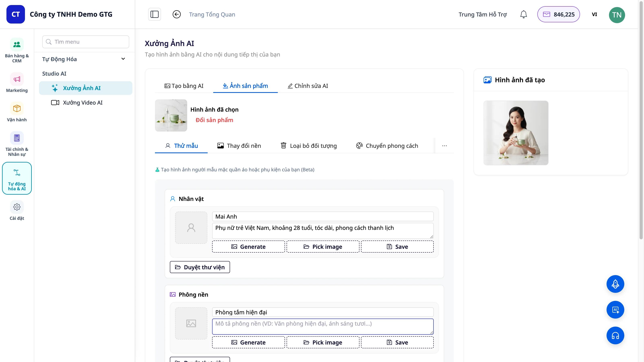Open Bán hàng & CRM module
This screenshot has width=644, height=362.
(x=17, y=50)
